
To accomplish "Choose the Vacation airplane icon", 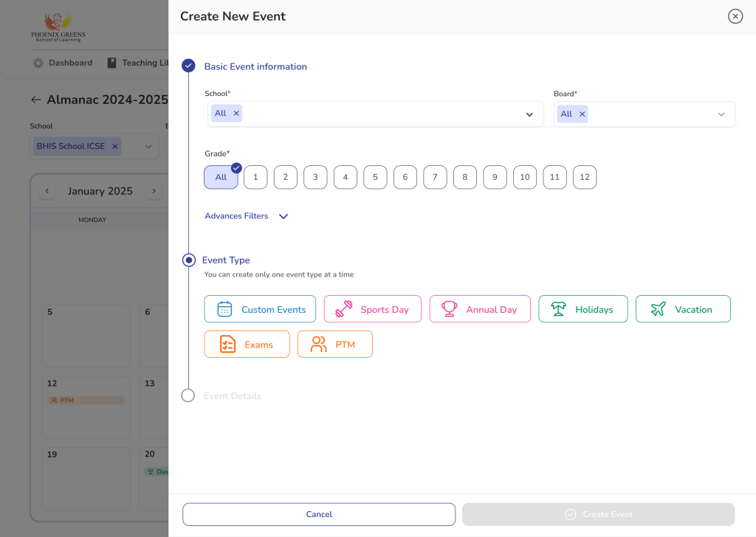I will pos(659,309).
